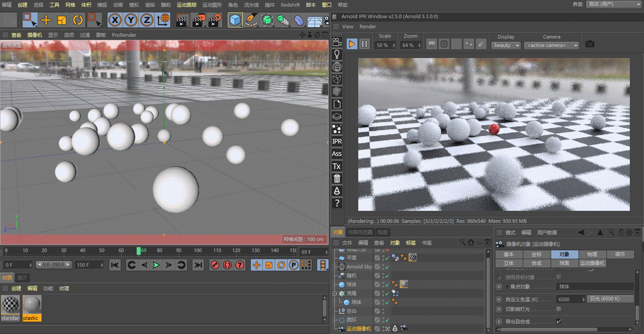644x334 pixels.
Task: Open the Display beauty dropdown
Action: [506, 45]
